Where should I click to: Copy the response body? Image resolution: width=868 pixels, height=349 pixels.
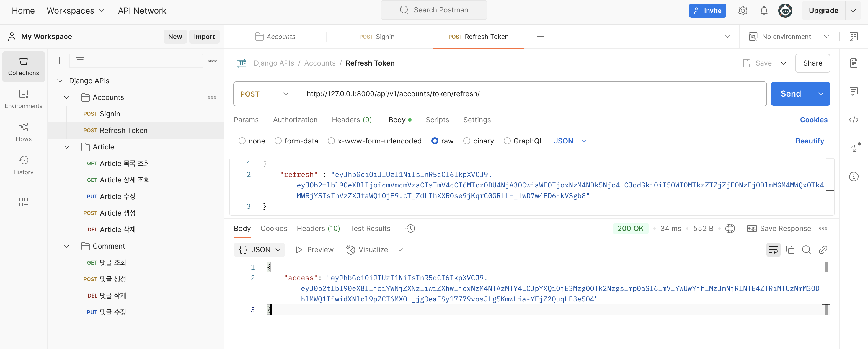(x=789, y=249)
